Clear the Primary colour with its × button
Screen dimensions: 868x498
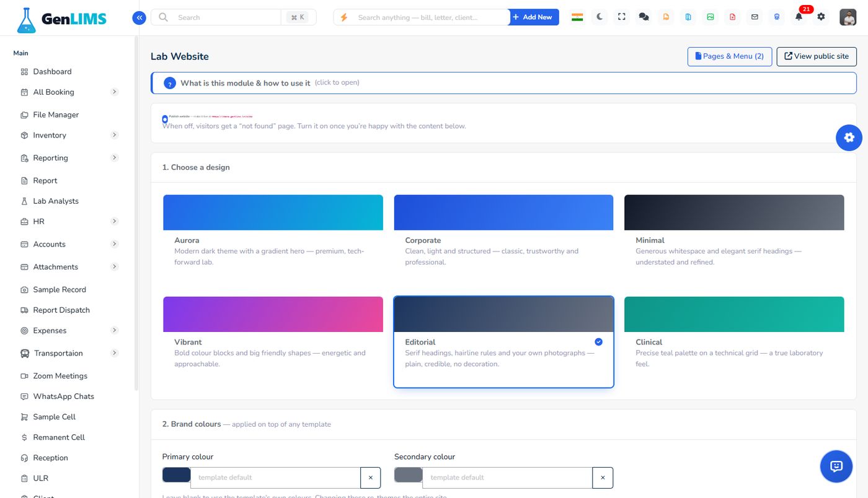370,478
